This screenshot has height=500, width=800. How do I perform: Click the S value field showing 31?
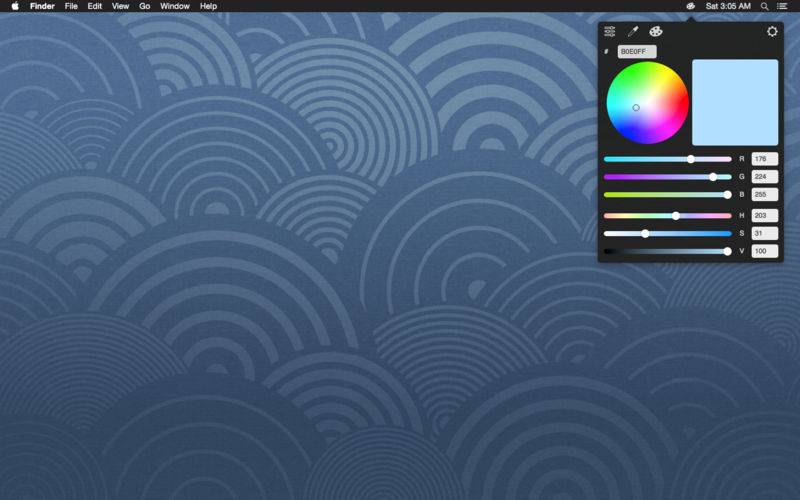pyautogui.click(x=765, y=233)
